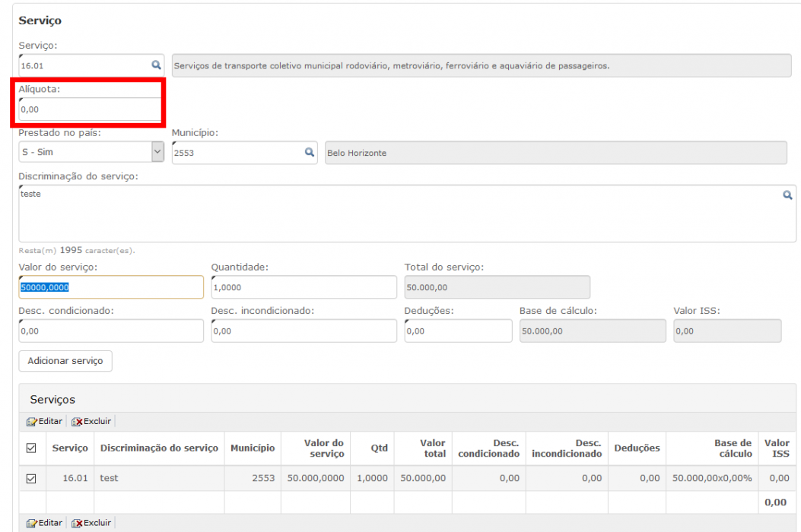The image size is (801, 532).
Task: Focus the Alíquota input field
Action: (x=90, y=109)
